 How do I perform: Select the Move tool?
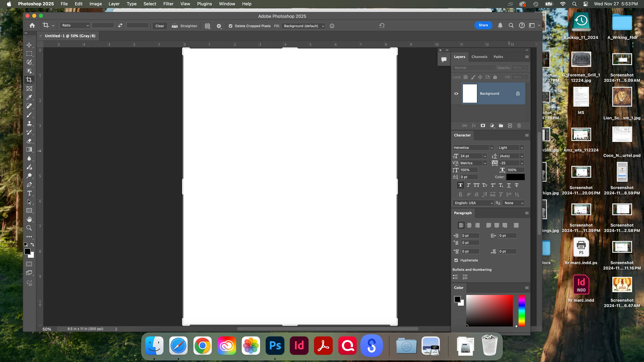(x=29, y=45)
